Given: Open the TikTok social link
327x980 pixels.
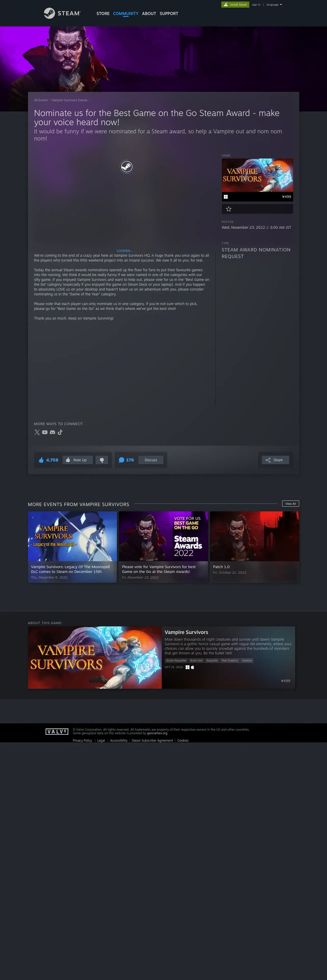Looking at the screenshot, I should [x=60, y=432].
